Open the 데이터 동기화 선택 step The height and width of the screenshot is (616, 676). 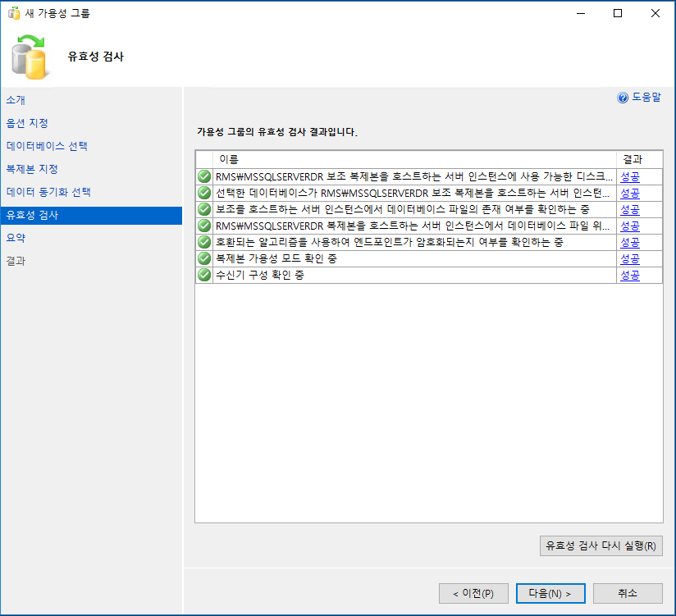point(48,192)
